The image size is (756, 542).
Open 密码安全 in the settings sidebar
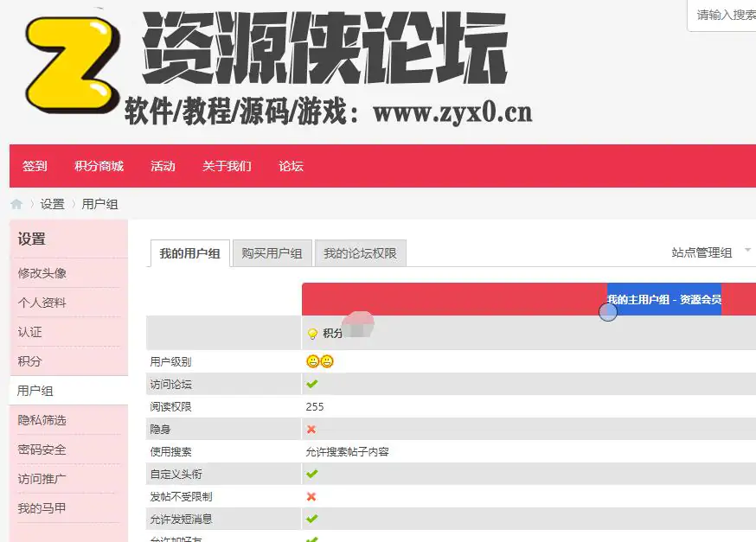tap(42, 450)
